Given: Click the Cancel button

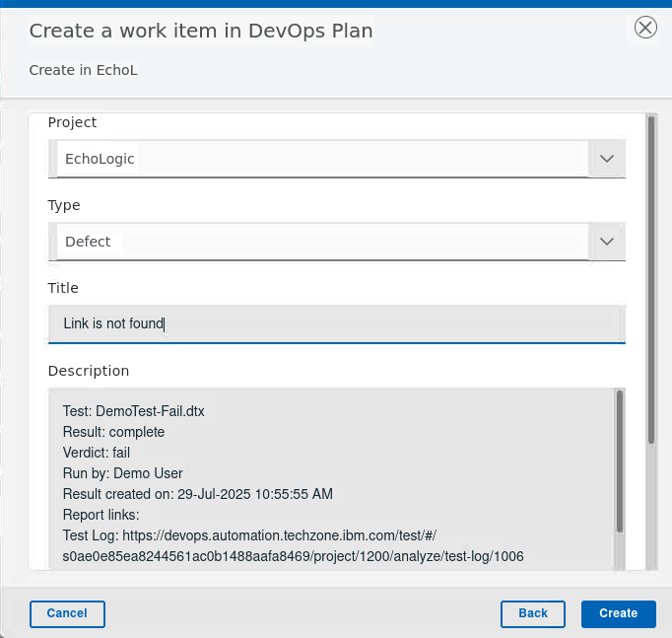Looking at the screenshot, I should click(x=67, y=614).
